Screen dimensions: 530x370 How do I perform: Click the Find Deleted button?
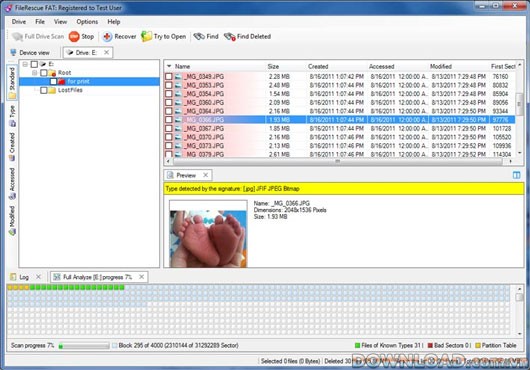(x=247, y=36)
